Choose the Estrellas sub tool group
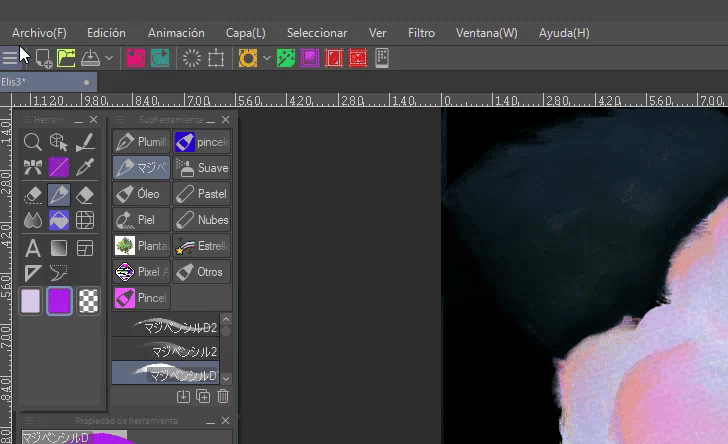 [x=202, y=246]
